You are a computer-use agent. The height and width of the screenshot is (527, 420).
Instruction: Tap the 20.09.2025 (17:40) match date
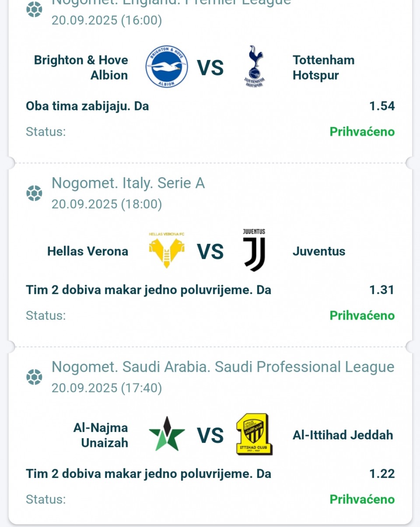(x=107, y=388)
